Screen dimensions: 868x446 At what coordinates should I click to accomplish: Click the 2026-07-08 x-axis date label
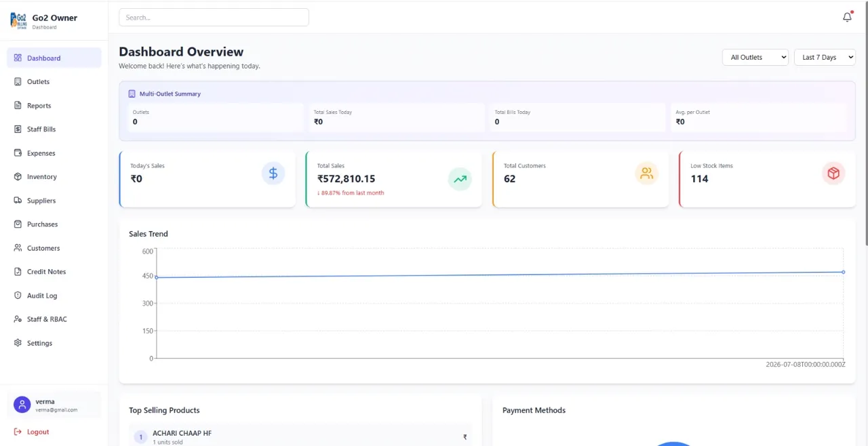click(806, 365)
